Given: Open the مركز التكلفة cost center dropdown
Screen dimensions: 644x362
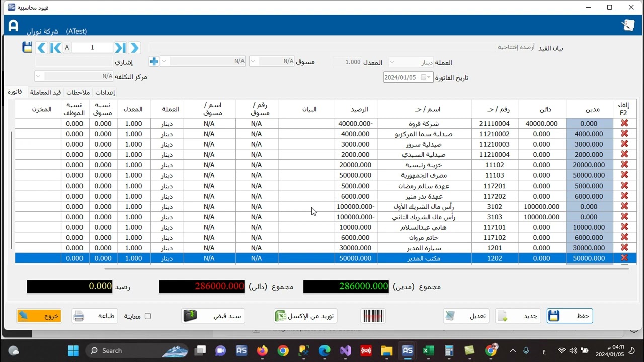Looking at the screenshot, I should tap(38, 76).
